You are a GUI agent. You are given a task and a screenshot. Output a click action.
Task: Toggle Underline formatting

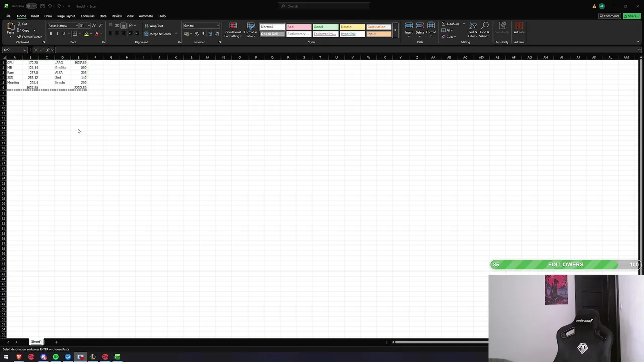pos(64,34)
